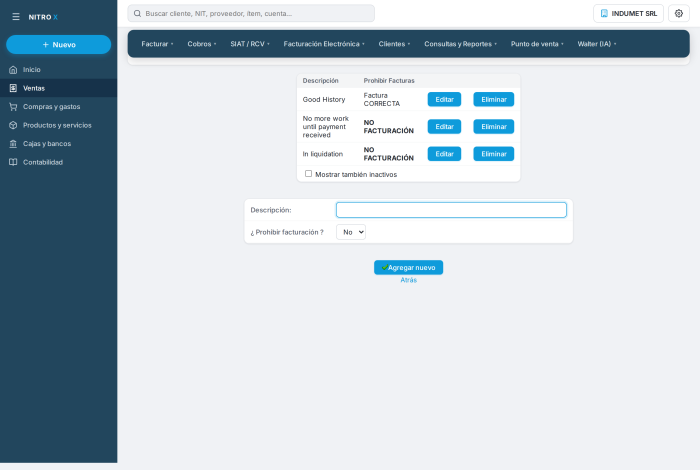Click the Nuevo button
Viewport: 700px width, 470px height.
point(58,45)
